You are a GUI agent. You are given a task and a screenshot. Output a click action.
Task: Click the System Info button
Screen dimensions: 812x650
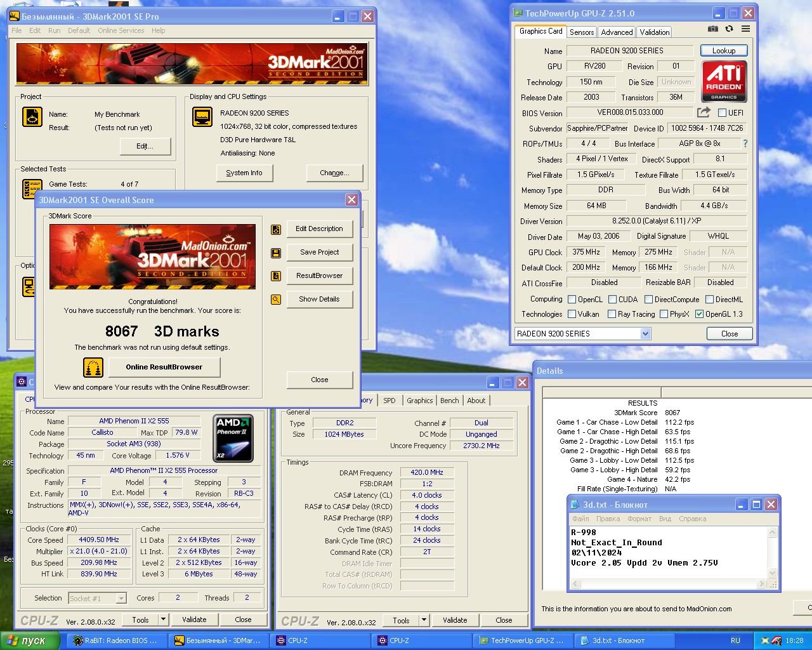244,173
